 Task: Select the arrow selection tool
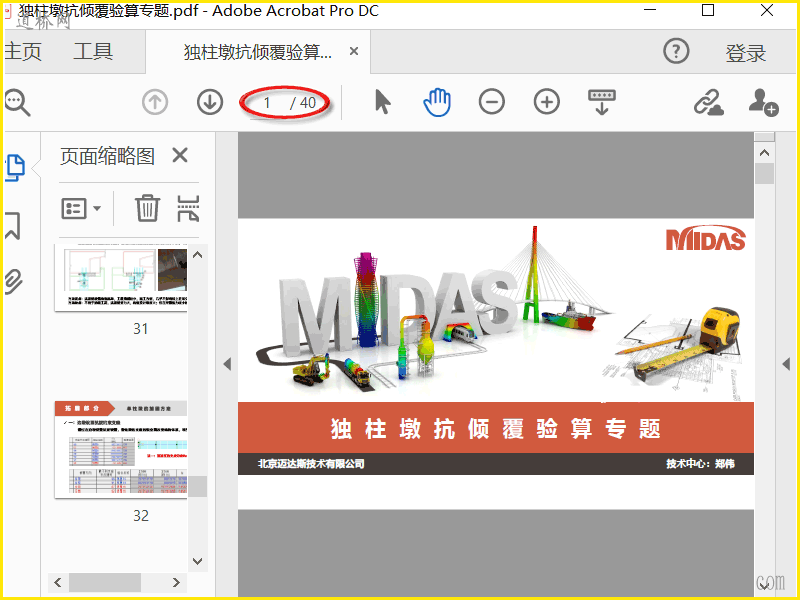pyautogui.click(x=383, y=102)
